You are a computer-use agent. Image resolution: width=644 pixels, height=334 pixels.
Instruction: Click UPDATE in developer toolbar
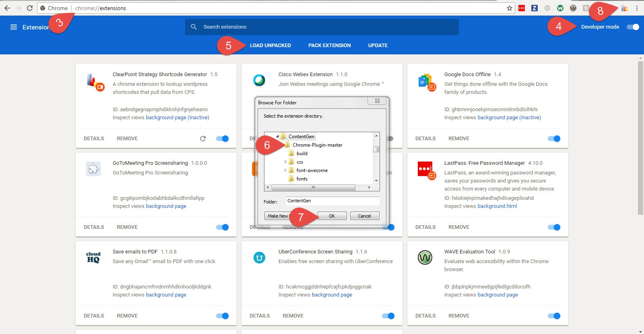(x=378, y=46)
